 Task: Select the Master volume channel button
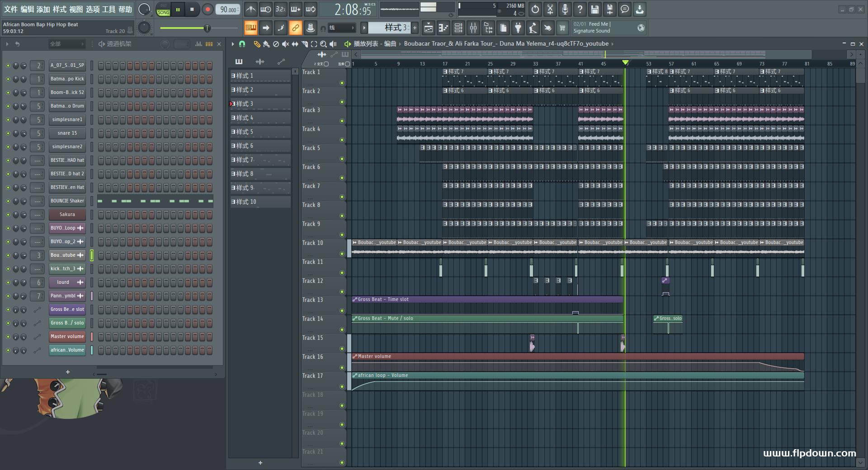[67, 337]
